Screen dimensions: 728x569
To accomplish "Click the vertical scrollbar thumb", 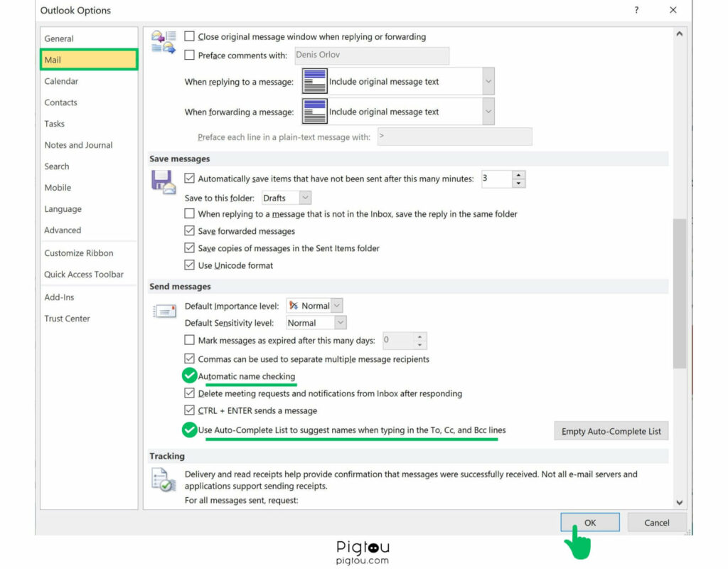I will pos(679,293).
